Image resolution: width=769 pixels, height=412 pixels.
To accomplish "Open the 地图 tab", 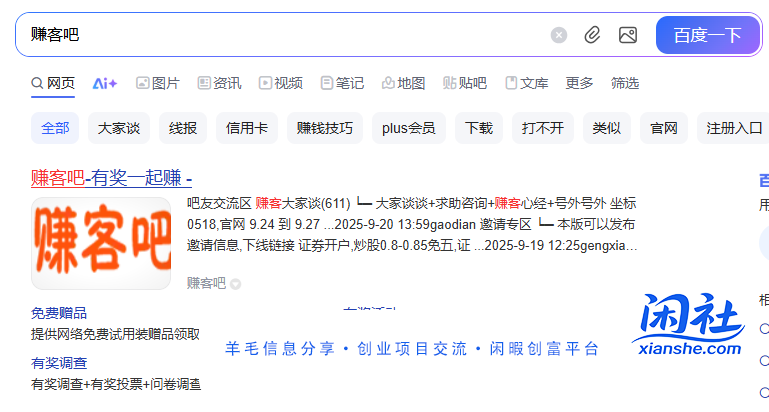I will pyautogui.click(x=403, y=83).
